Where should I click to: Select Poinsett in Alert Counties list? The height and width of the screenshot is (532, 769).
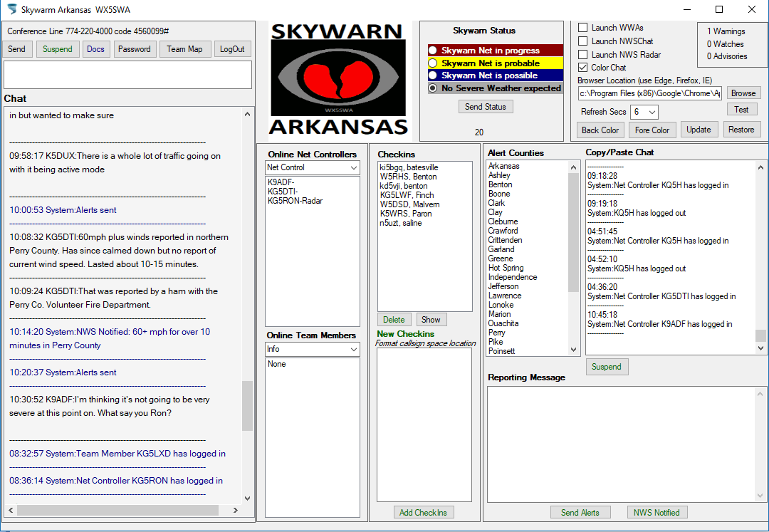(502, 351)
